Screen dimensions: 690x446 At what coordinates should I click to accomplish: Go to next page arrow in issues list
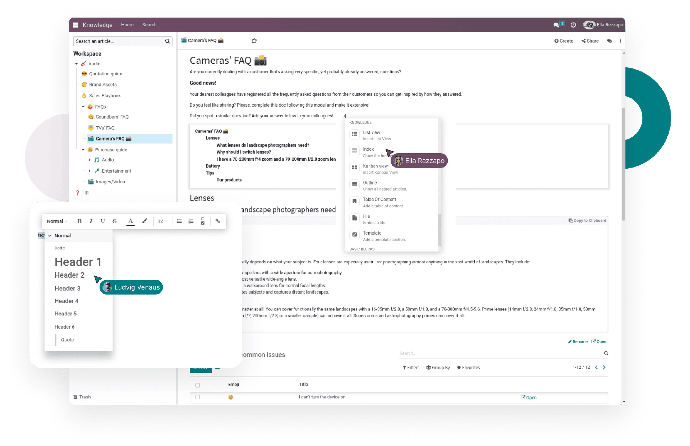tap(604, 367)
